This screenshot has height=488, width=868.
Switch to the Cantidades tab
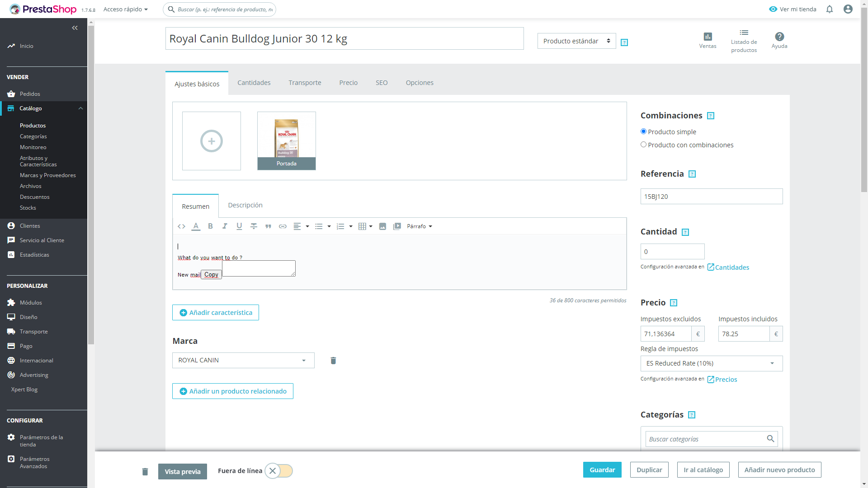tap(254, 83)
